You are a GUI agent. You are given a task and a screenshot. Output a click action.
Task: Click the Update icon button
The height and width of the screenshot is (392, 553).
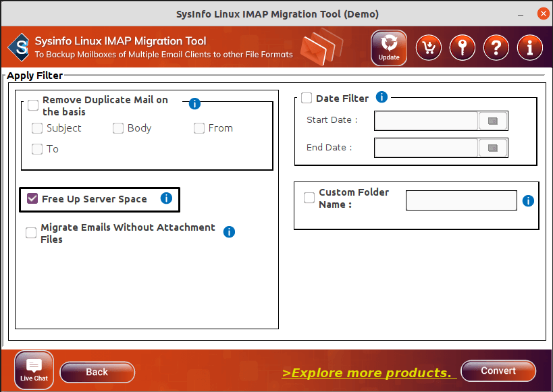[x=389, y=48]
